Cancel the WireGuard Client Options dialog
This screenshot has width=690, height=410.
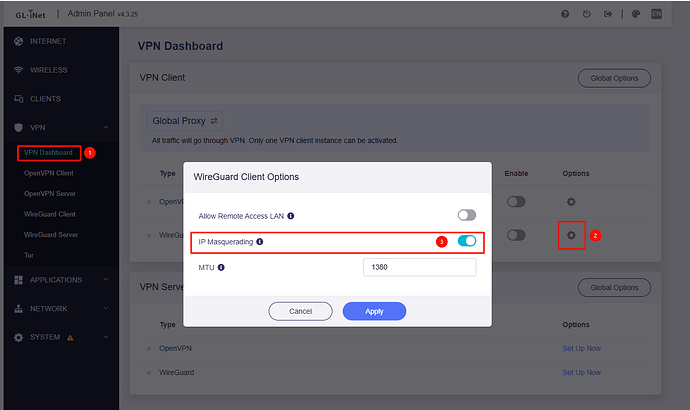tap(300, 311)
